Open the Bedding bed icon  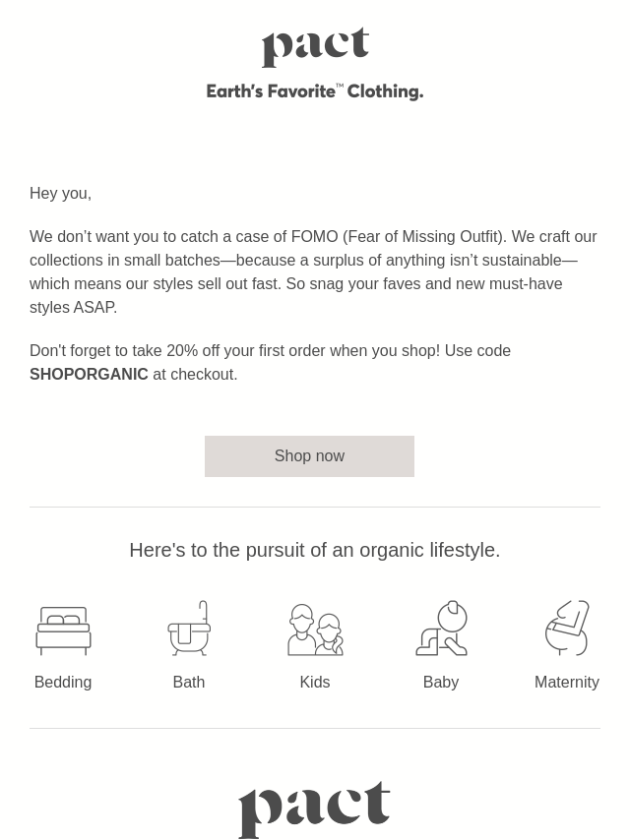(x=63, y=630)
